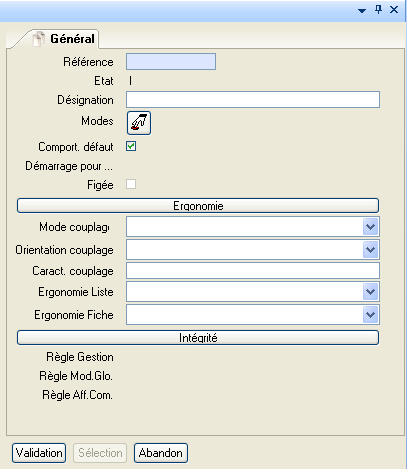
Task: Open the Modes hand icon button
Action: click(x=139, y=123)
